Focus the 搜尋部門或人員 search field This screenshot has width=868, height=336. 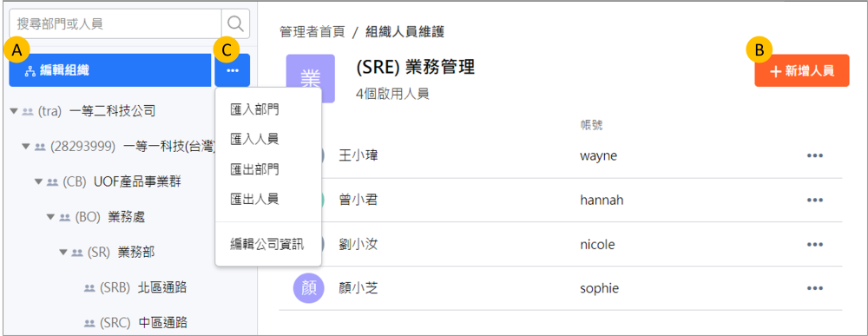(x=115, y=23)
